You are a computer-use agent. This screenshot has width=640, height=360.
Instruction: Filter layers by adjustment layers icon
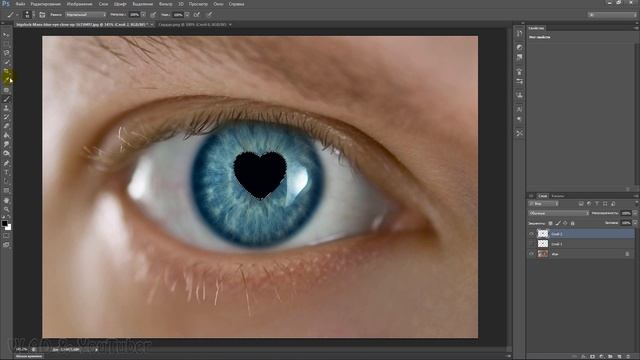589,204
